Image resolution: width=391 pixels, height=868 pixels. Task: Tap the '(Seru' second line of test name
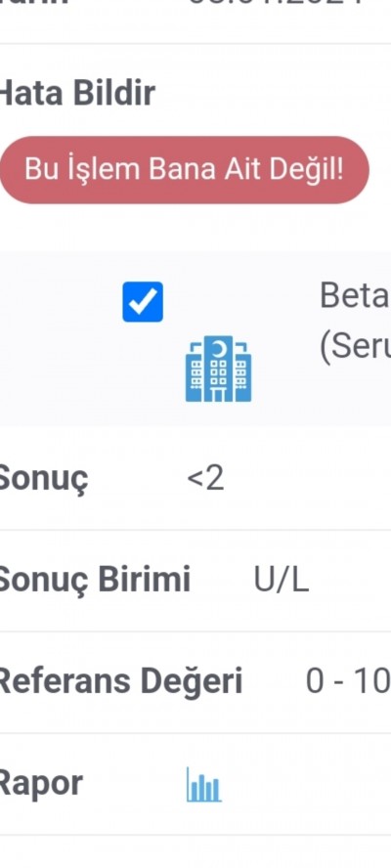tap(355, 347)
